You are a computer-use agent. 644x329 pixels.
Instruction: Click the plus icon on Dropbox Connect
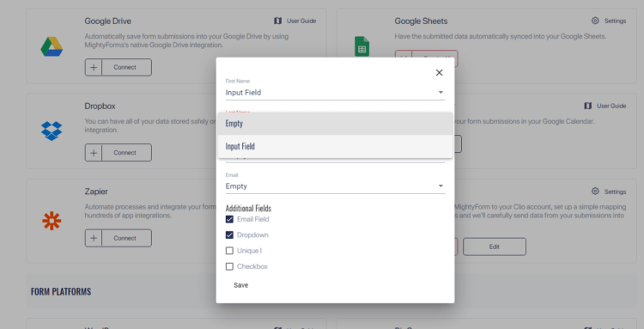point(94,152)
